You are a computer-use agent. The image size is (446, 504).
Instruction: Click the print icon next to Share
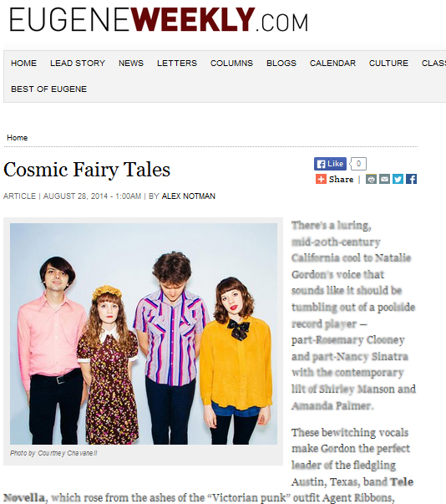coord(371,179)
